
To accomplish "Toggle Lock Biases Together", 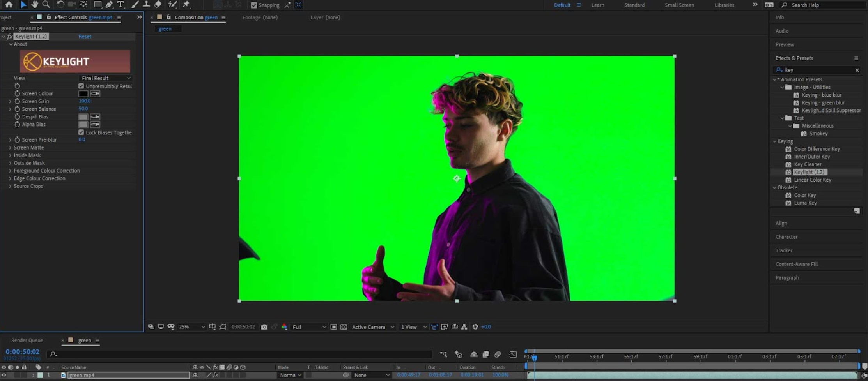I will click(x=81, y=132).
